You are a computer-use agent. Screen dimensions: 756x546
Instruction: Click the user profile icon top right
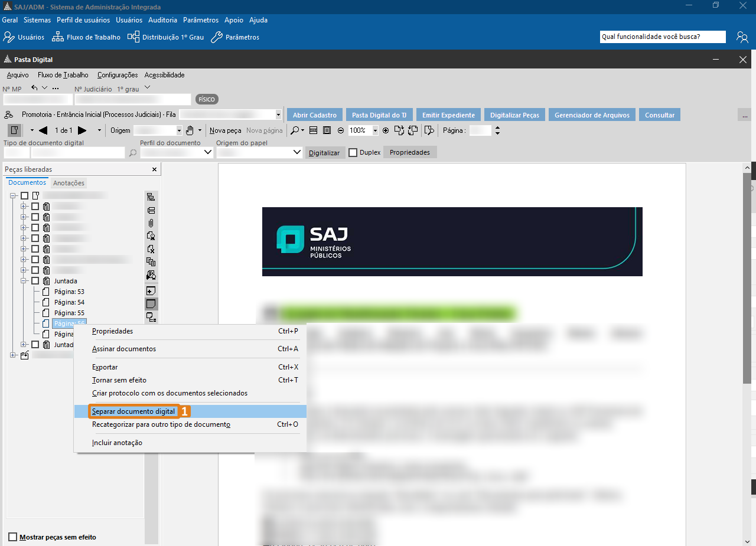(742, 37)
